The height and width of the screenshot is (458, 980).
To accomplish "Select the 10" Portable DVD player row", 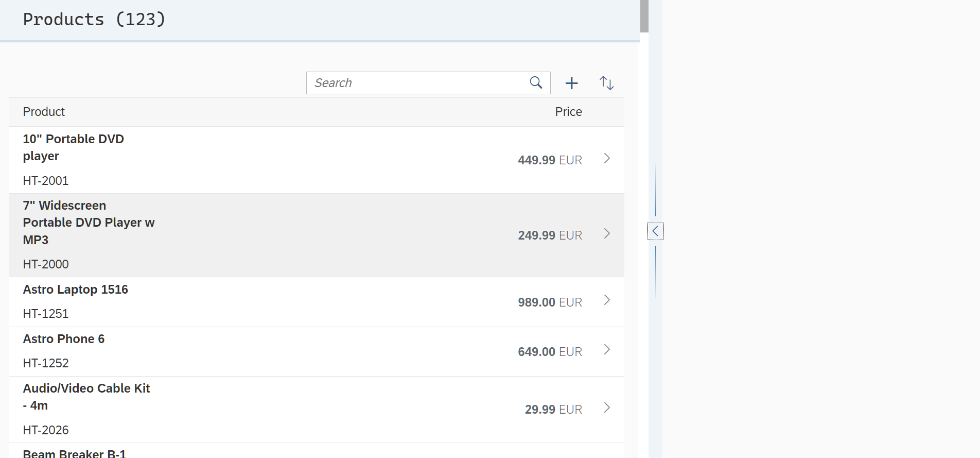I will tap(309, 160).
